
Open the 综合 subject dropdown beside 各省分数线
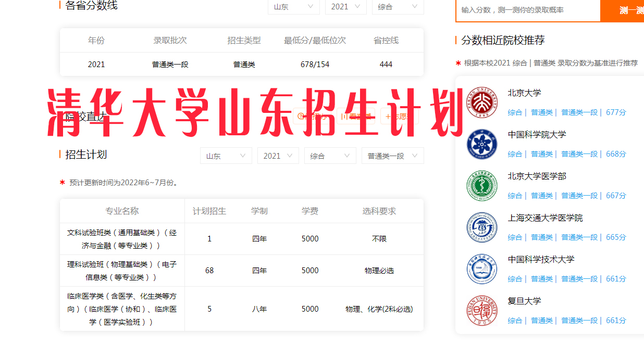[398, 7]
